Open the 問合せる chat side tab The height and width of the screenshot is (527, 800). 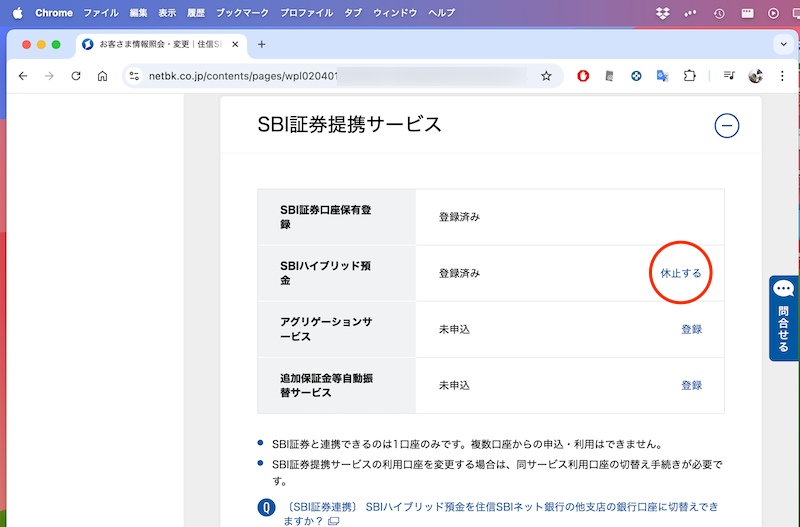[x=783, y=318]
